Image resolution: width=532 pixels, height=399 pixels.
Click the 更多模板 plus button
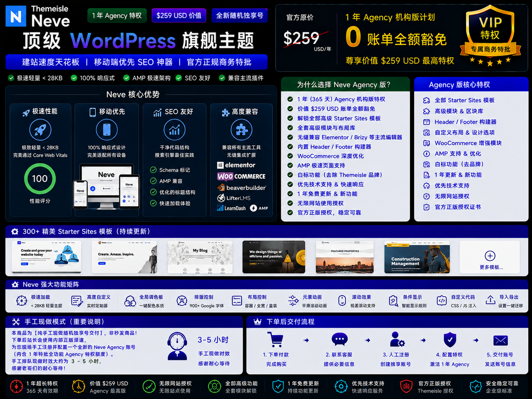tap(490, 256)
